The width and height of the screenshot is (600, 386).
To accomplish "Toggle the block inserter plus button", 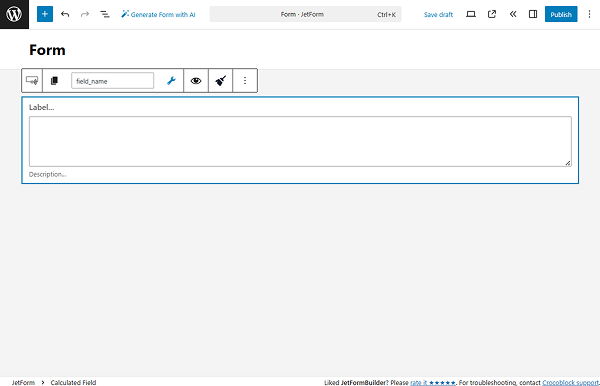I will (45, 14).
